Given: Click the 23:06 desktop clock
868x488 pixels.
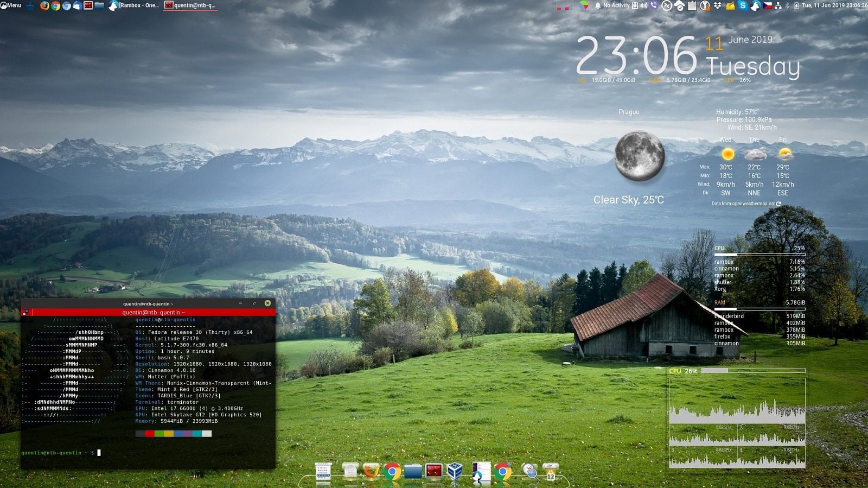Looking at the screenshot, I should click(636, 55).
